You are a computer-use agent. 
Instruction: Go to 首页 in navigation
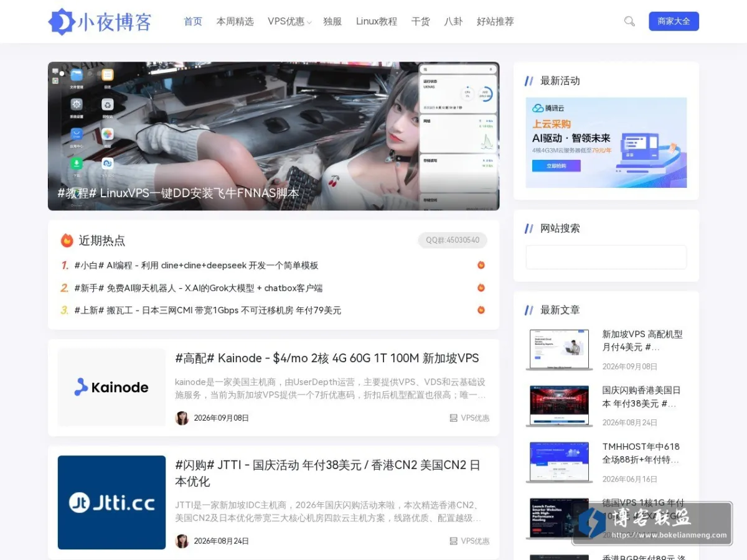tap(193, 21)
